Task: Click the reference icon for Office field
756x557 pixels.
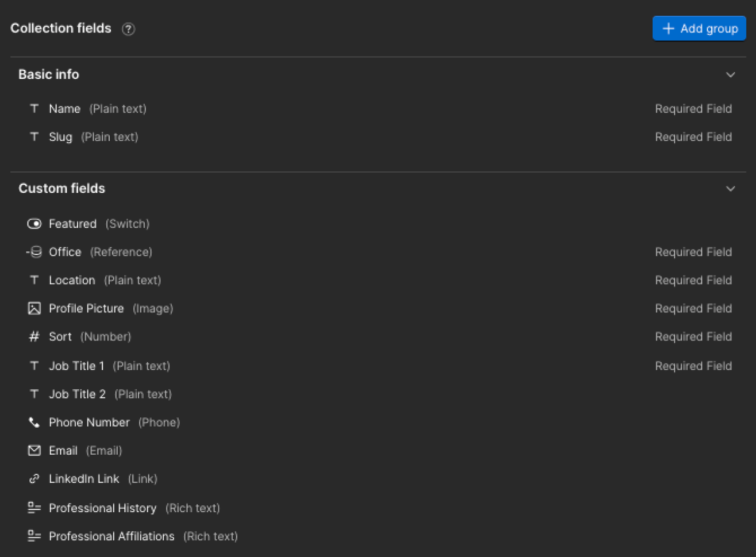Action: pyautogui.click(x=34, y=252)
